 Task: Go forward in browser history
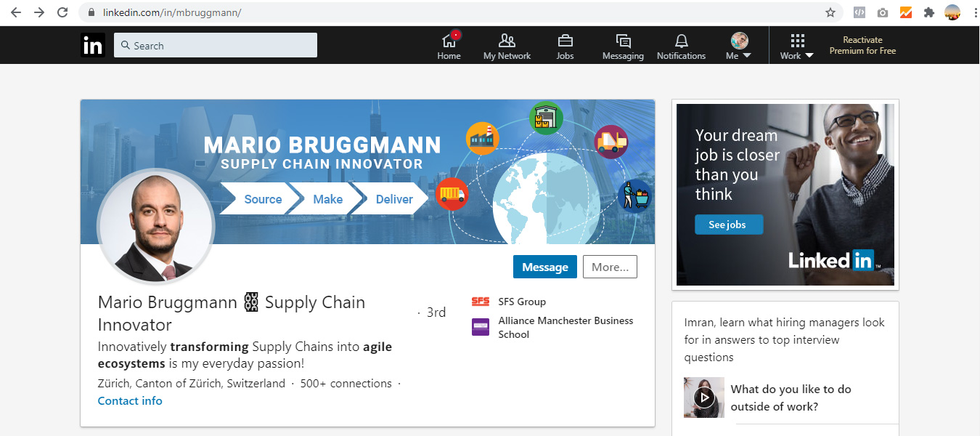point(39,12)
